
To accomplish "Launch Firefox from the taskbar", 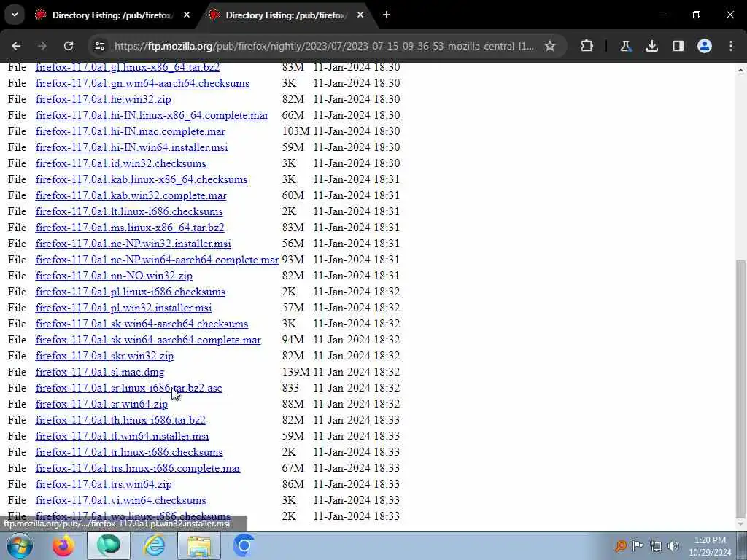I will [63, 545].
